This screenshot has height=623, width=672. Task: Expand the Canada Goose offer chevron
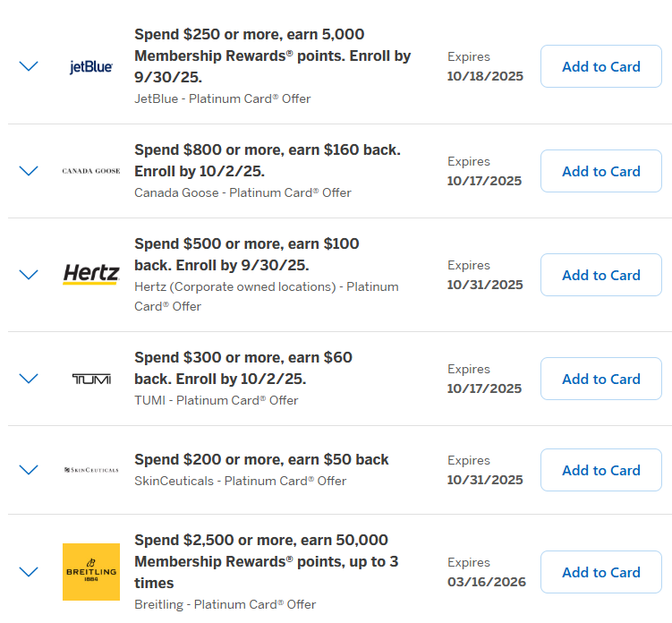[x=29, y=170]
